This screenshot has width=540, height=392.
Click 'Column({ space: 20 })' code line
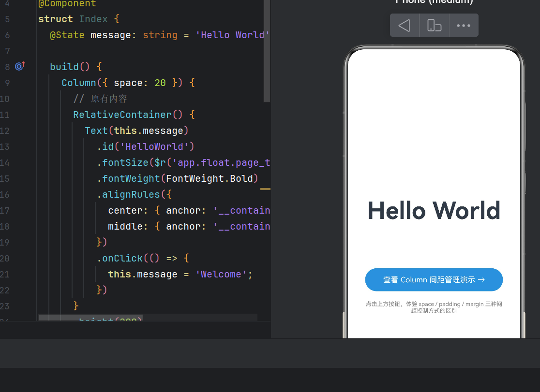(x=128, y=83)
